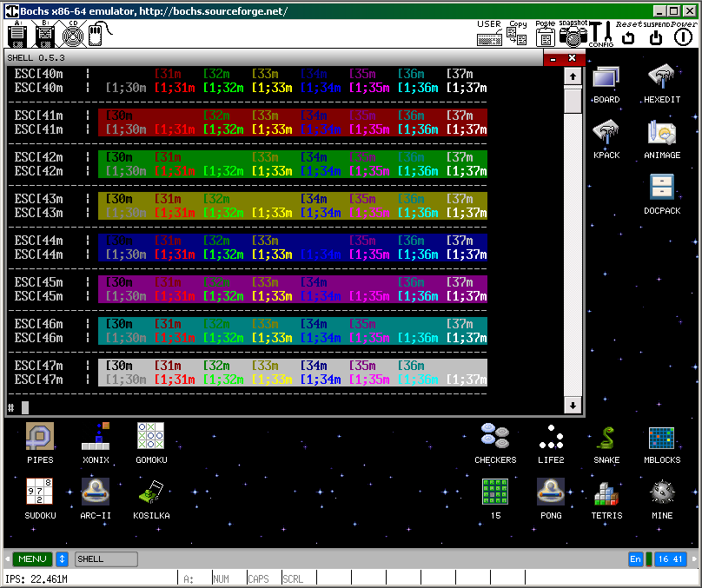
Task: Select the SHELL task in the taskbar
Action: pyautogui.click(x=106, y=559)
